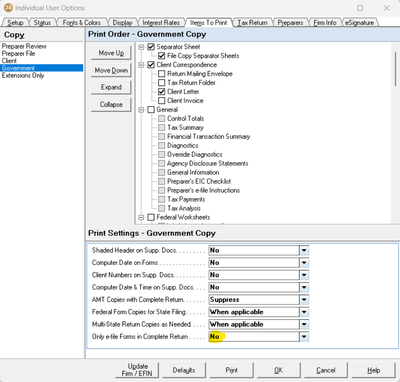This screenshot has width=400, height=382.
Task: Check the General group checkbox
Action: [x=151, y=110]
